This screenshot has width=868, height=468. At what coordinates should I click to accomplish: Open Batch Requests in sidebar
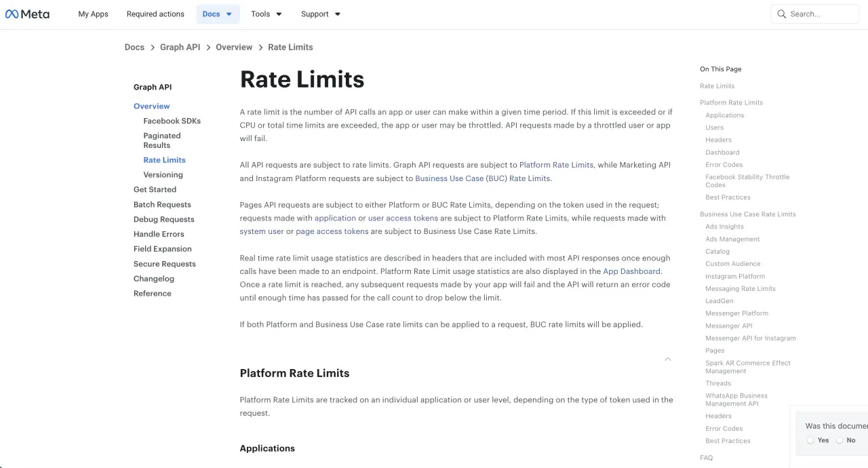162,204
